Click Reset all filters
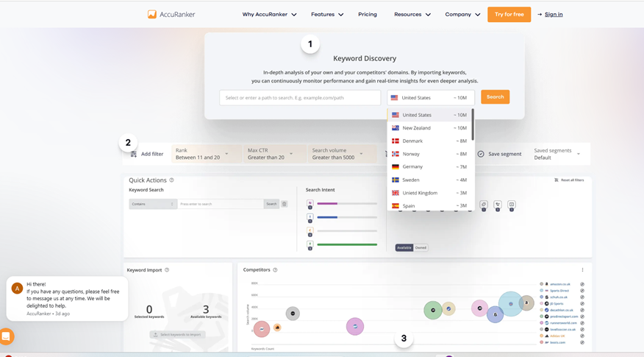 [569, 180]
